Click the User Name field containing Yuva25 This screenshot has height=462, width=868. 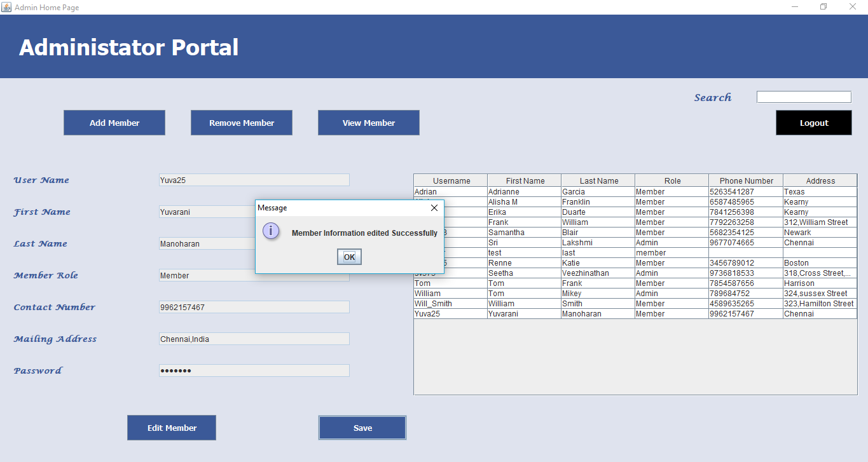point(254,180)
